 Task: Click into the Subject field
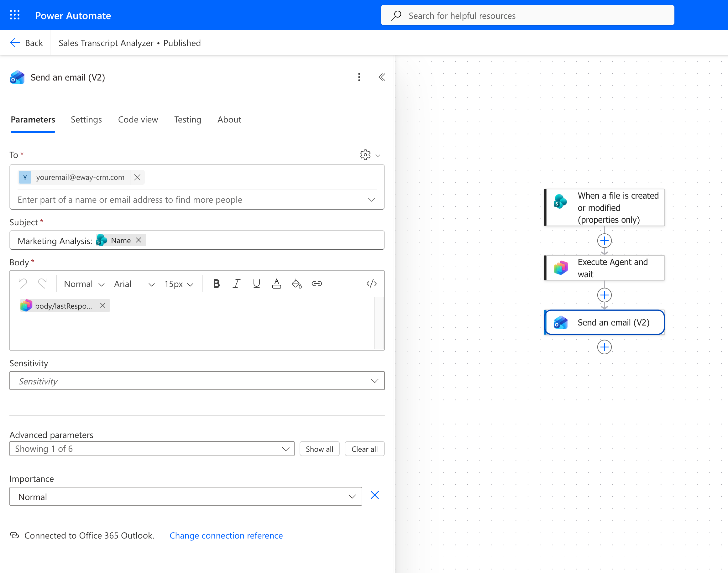[x=197, y=240]
